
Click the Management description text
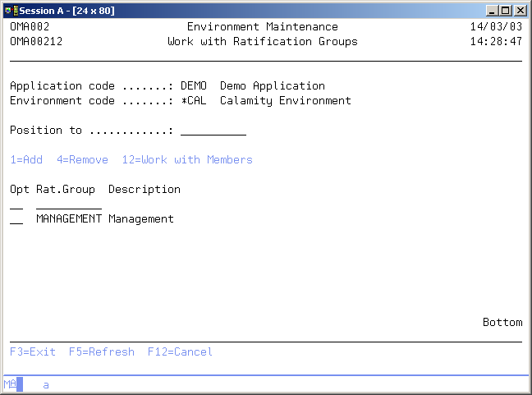[x=140, y=219]
